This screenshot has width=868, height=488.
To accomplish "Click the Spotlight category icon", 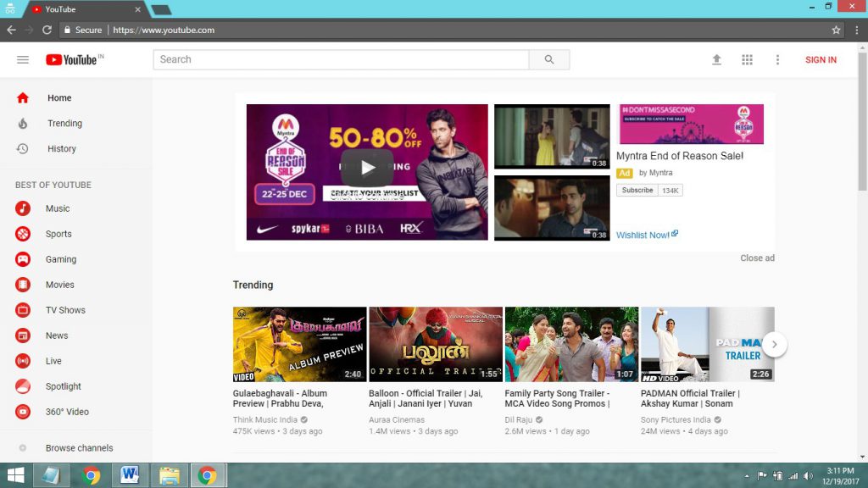I will click(x=23, y=386).
